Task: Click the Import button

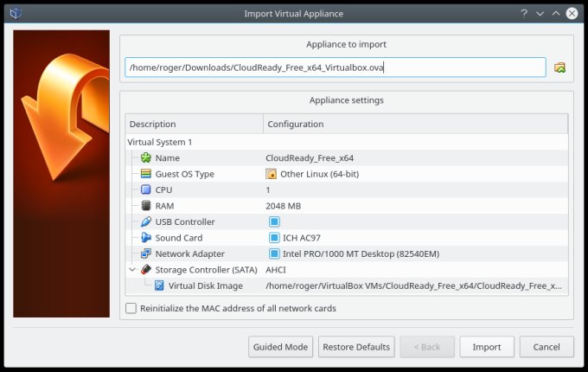Action: tap(487, 347)
